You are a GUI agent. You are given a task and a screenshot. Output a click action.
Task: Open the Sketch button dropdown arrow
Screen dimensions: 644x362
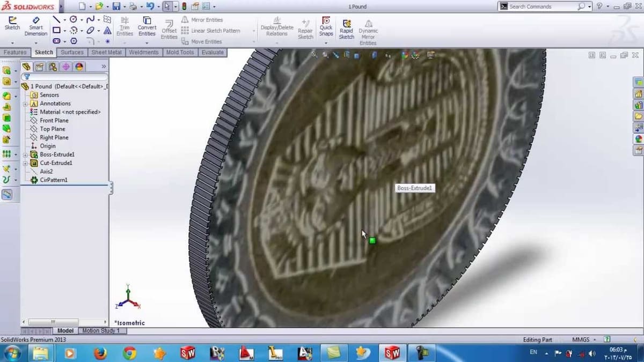point(12,42)
